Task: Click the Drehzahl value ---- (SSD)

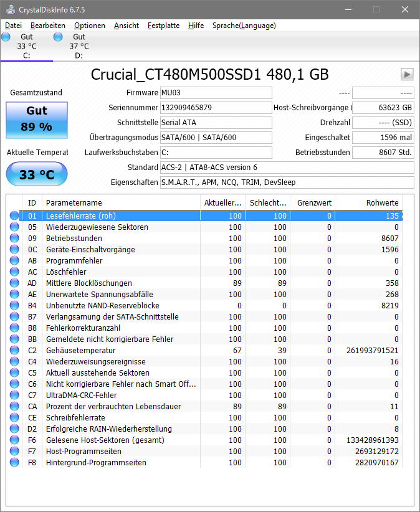Action: click(383, 123)
